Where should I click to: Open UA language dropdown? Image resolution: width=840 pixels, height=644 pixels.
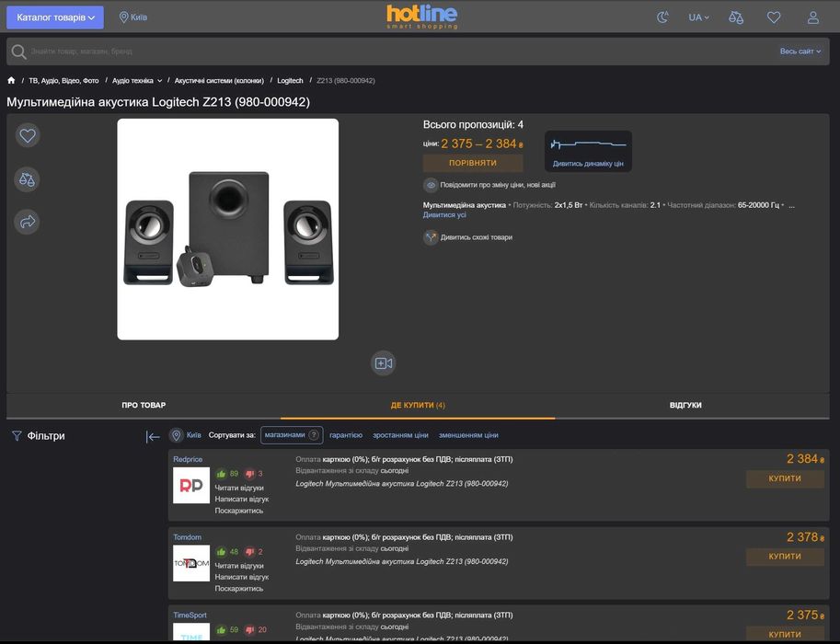[x=698, y=17]
